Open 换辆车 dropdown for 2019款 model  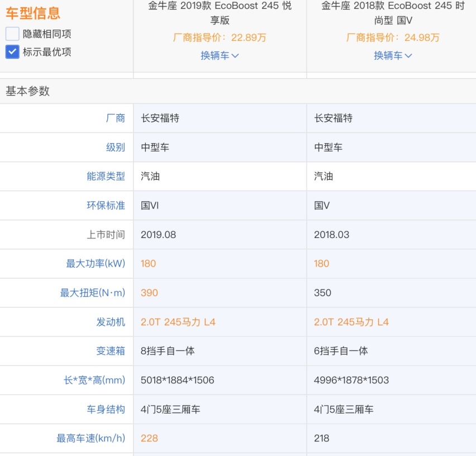click(x=220, y=55)
